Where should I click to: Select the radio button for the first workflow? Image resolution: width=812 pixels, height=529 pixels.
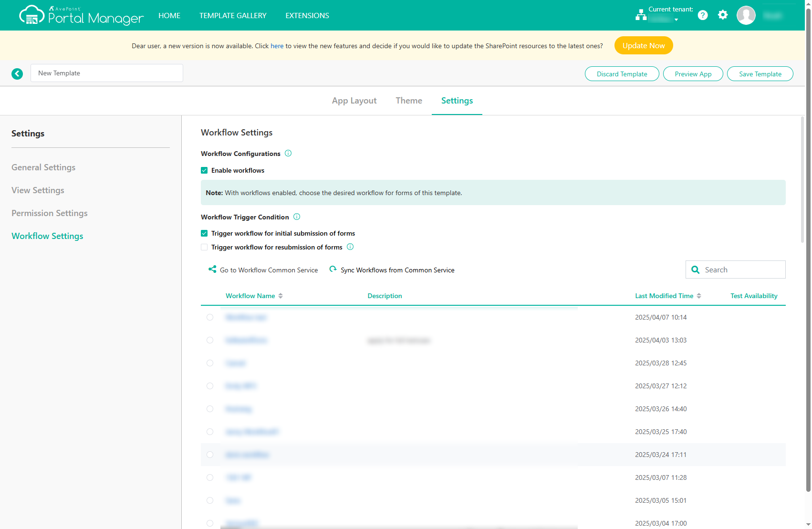210,317
